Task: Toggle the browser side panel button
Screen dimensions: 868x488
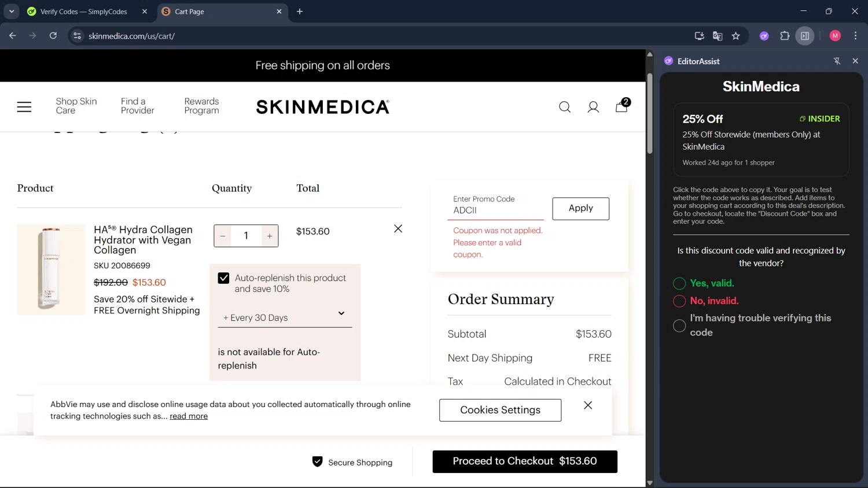Action: (805, 36)
